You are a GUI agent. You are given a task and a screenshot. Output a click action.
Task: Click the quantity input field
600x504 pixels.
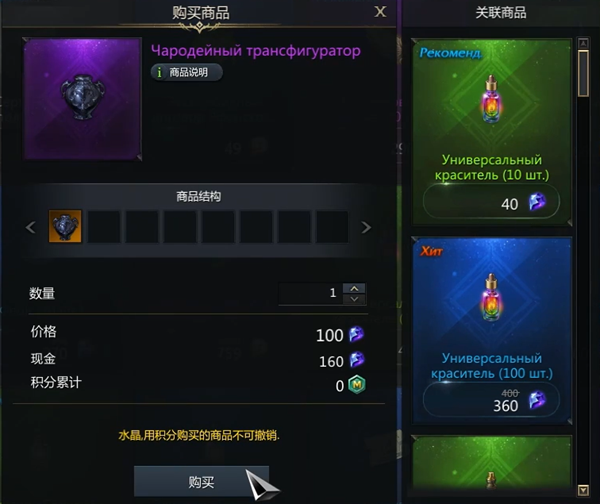(x=310, y=294)
